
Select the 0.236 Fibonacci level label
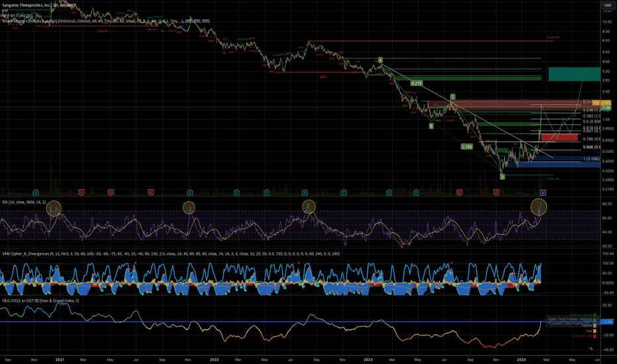pyautogui.click(x=591, y=110)
